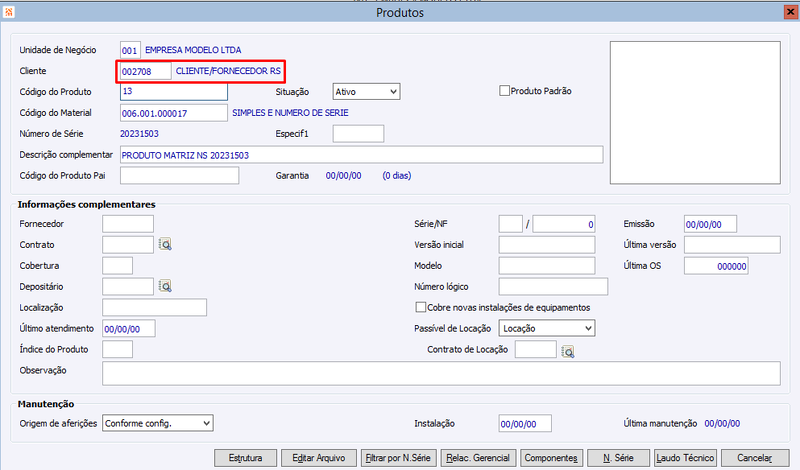Open the Contrato lookup search icon
The height and width of the screenshot is (470, 800).
[x=165, y=244]
